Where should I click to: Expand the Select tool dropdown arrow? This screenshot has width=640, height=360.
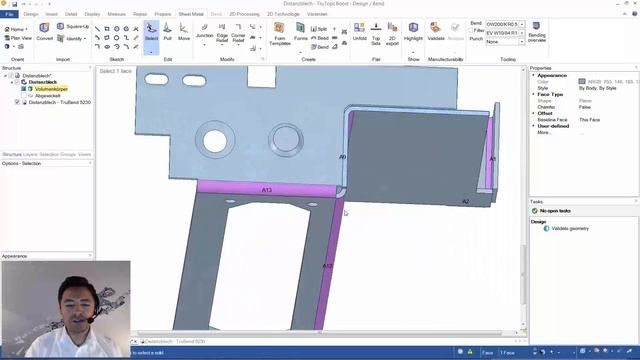click(x=151, y=52)
